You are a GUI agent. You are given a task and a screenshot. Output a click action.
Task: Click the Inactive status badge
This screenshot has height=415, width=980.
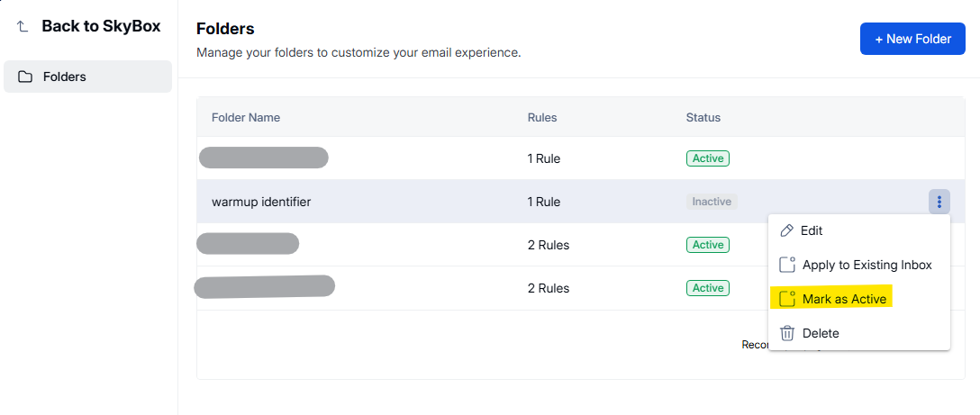711,202
